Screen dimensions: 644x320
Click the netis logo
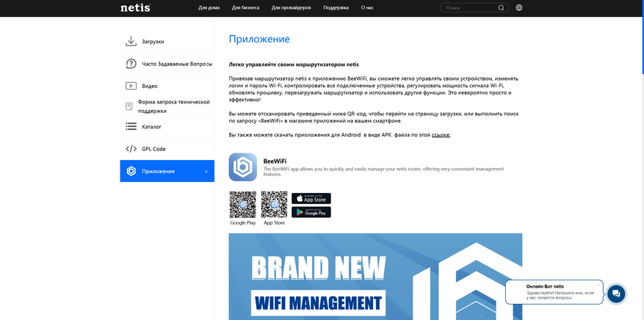point(136,8)
